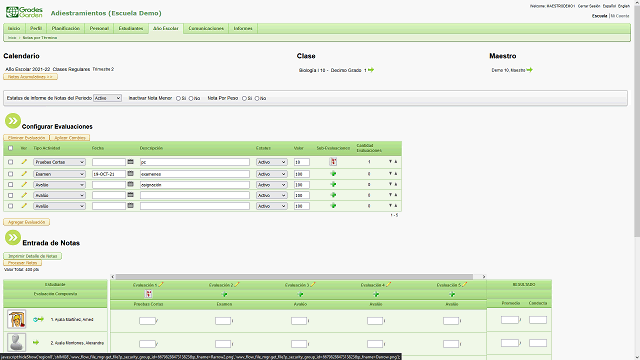Click the horizontal scrollbar above the grades table

[294, 277]
